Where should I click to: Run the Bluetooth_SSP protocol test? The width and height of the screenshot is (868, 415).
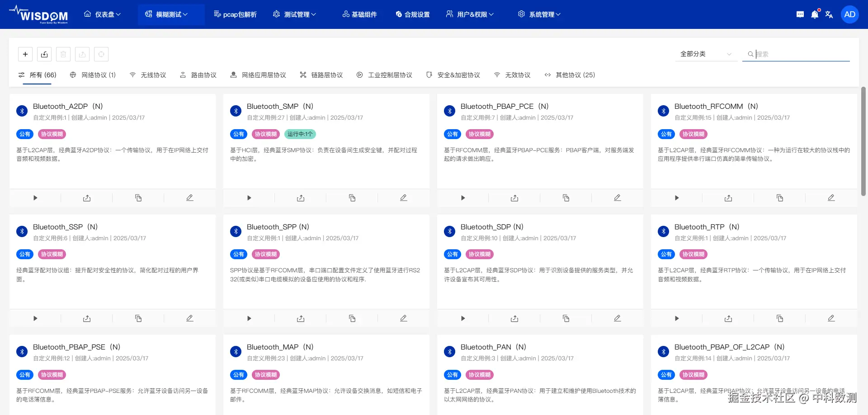coord(35,318)
